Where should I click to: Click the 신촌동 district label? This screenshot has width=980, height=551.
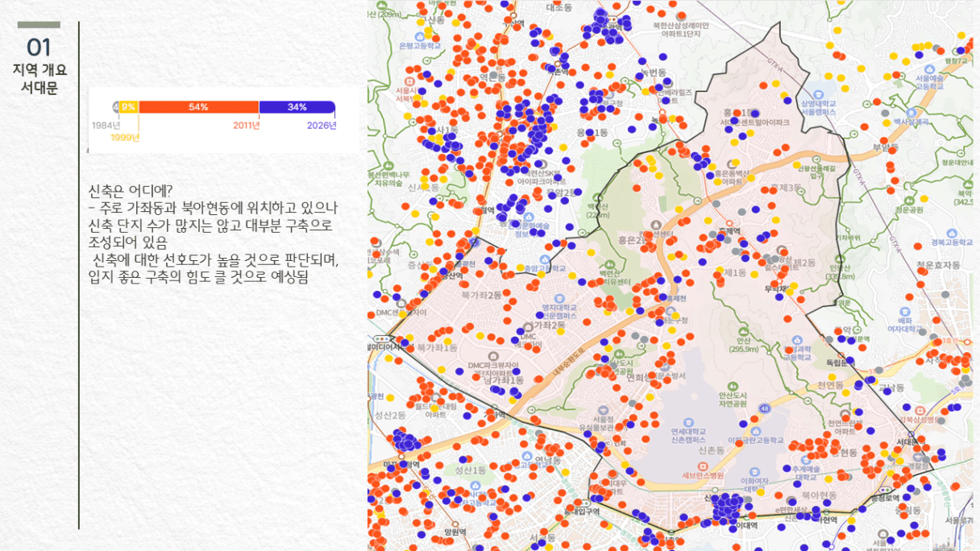(x=712, y=451)
